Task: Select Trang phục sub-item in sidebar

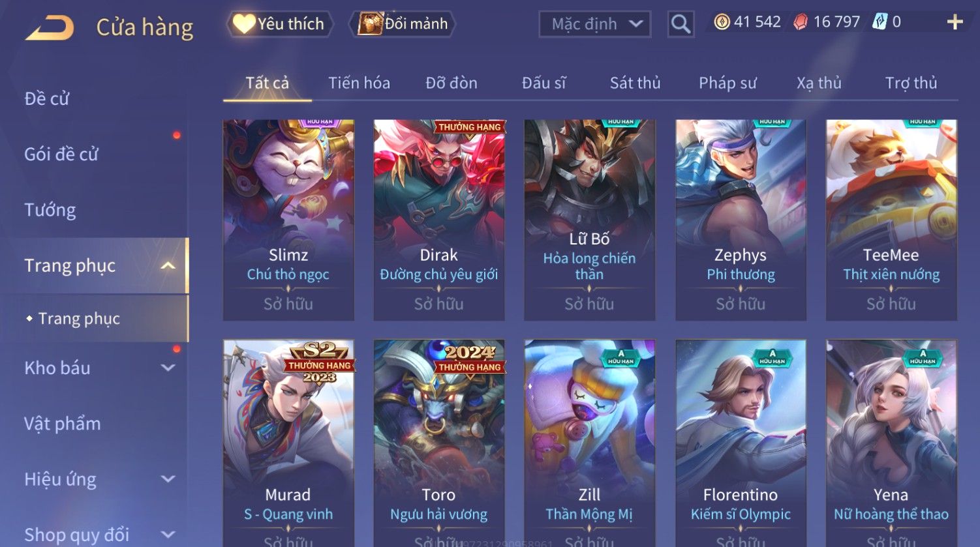Action: point(78,319)
